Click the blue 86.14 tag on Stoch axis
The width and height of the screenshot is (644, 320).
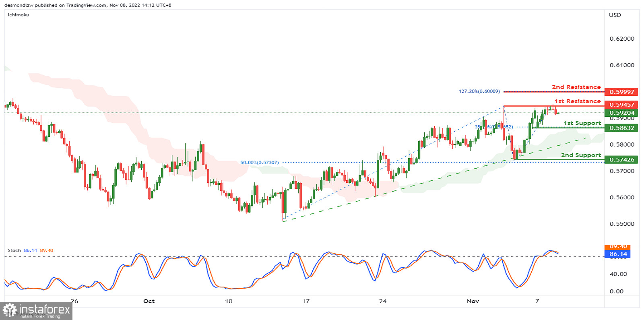coord(618,254)
